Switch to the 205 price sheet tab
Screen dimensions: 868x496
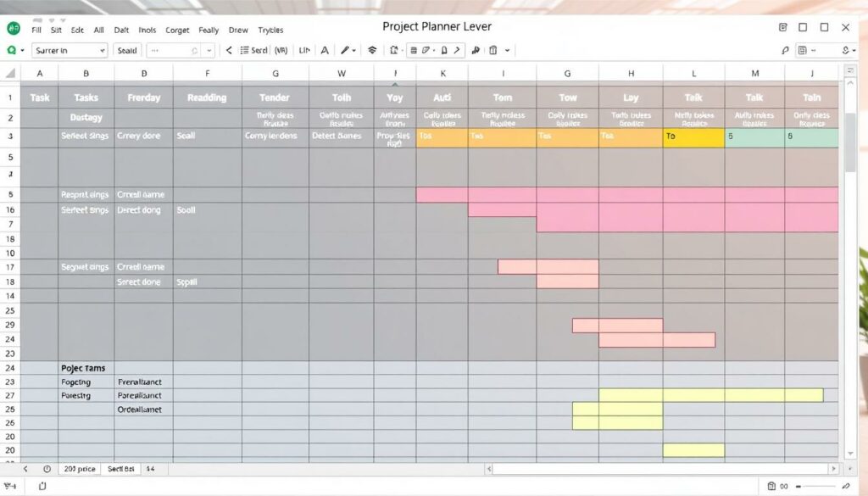(x=80, y=469)
